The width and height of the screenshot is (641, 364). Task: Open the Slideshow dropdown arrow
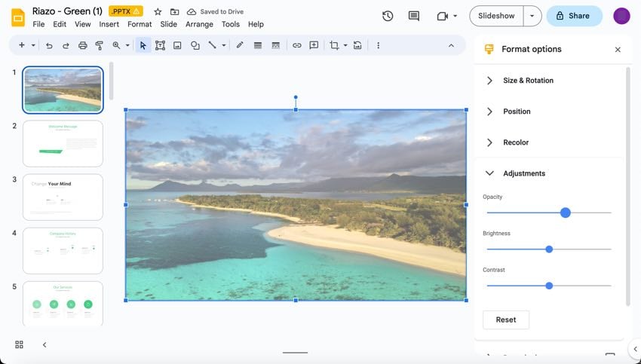point(532,16)
